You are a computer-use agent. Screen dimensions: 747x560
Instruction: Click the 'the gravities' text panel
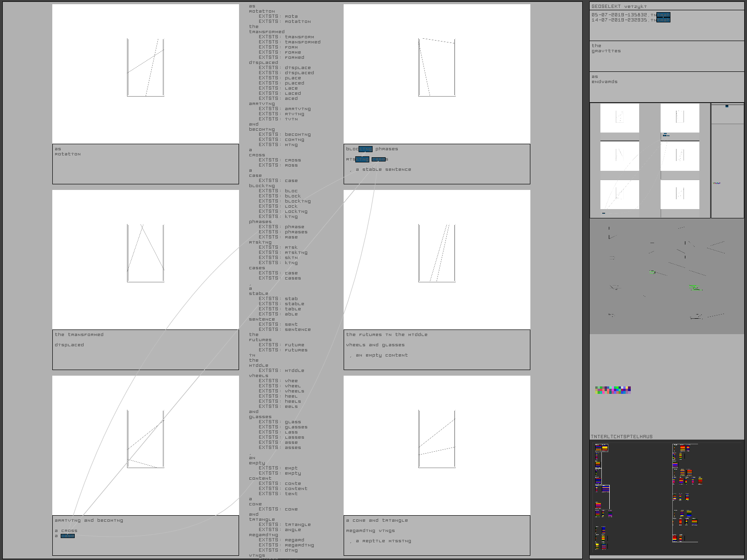coord(666,56)
